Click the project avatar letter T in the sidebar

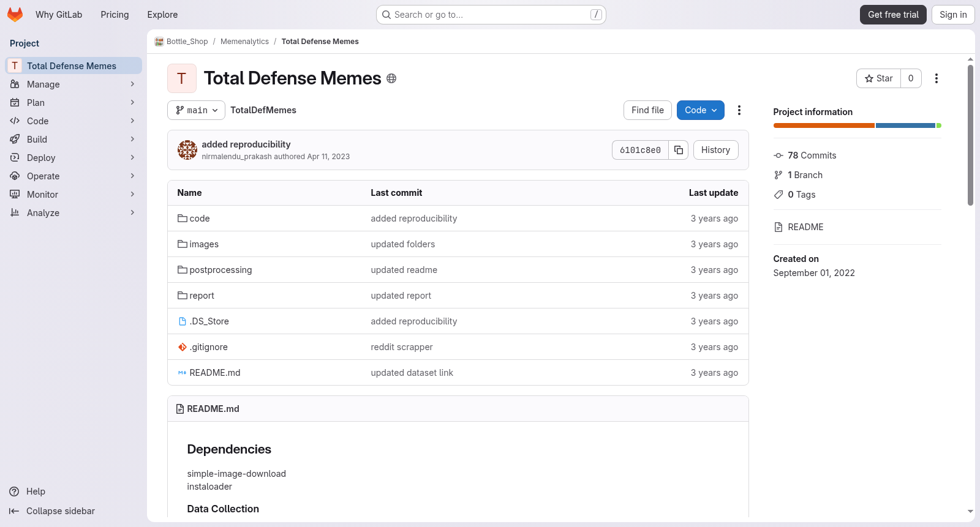15,65
